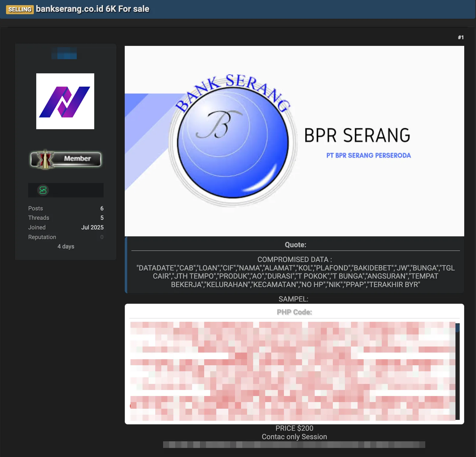Click the Posts count 6

click(102, 208)
